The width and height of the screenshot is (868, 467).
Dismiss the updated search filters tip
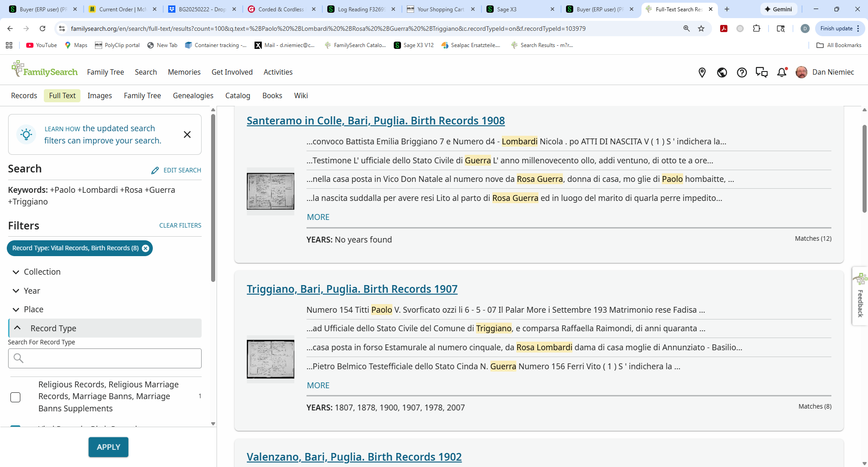point(187,134)
